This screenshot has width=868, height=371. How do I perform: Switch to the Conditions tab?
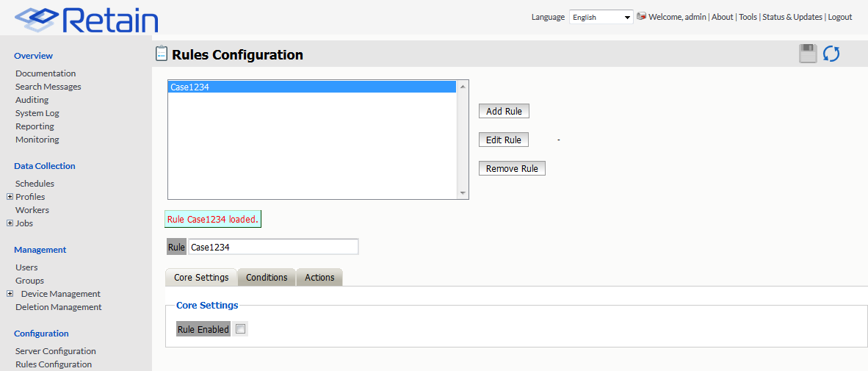(267, 278)
